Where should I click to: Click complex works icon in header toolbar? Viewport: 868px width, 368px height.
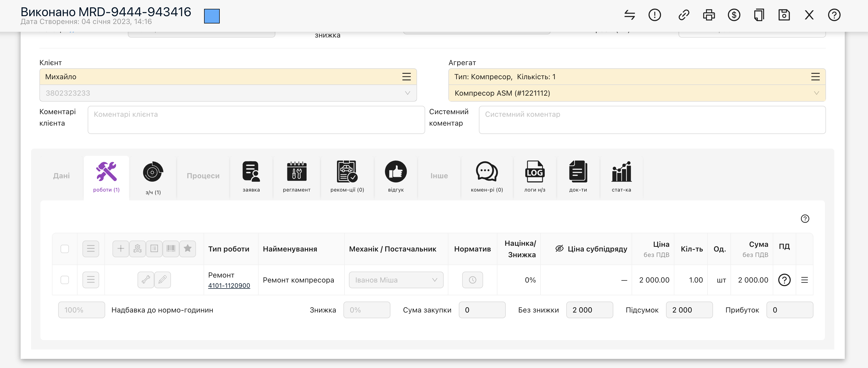(138, 249)
